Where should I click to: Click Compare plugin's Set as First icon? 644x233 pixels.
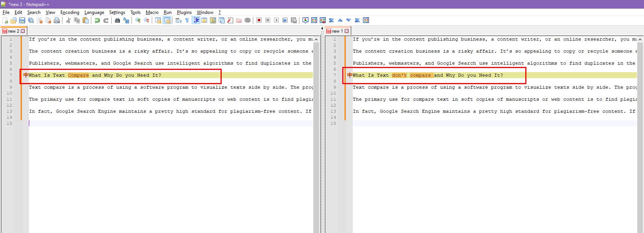tap(305, 20)
